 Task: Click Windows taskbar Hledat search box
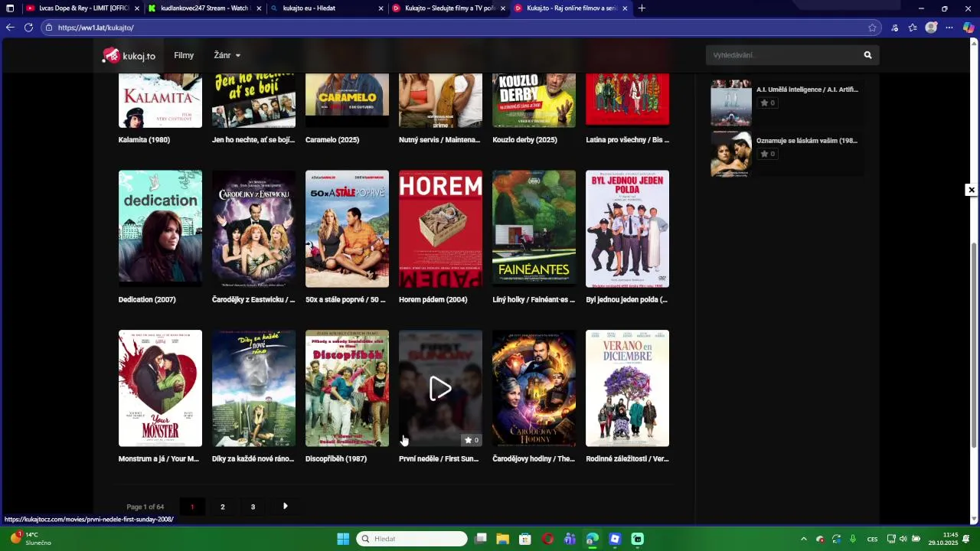tap(412, 539)
